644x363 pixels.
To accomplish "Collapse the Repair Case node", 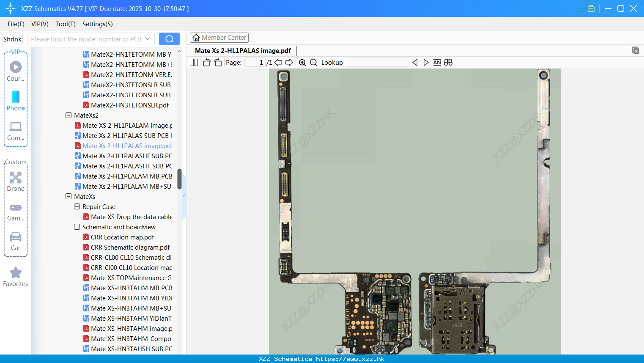I will 77,206.
